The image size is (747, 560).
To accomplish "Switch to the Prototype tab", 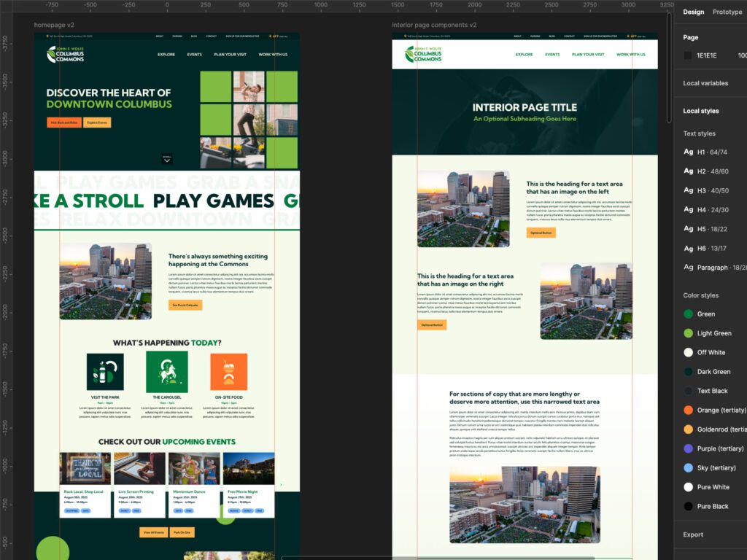I will [727, 12].
